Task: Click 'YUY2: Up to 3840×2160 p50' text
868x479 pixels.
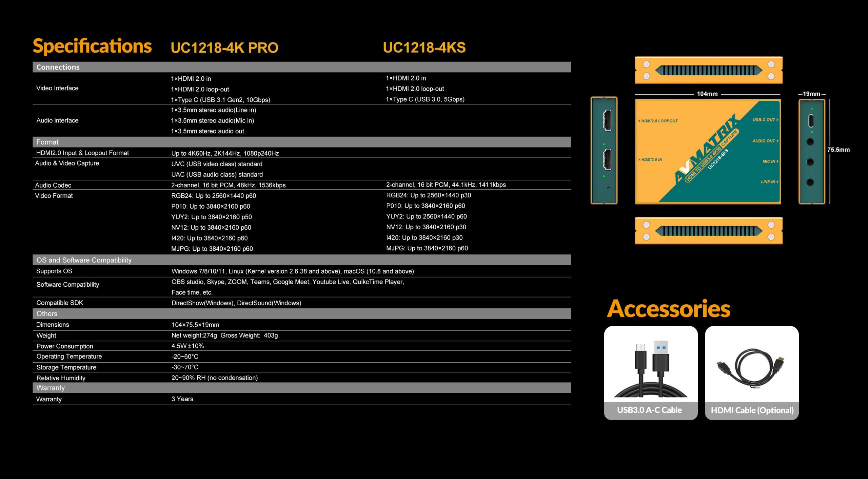Action: (212, 217)
